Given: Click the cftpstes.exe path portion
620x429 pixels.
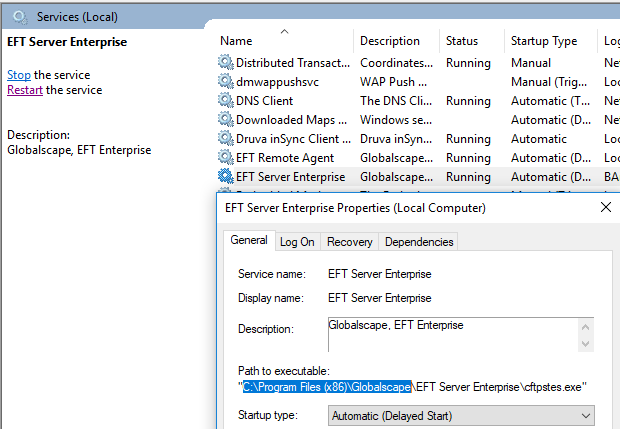Looking at the screenshot, I should 552,387.
